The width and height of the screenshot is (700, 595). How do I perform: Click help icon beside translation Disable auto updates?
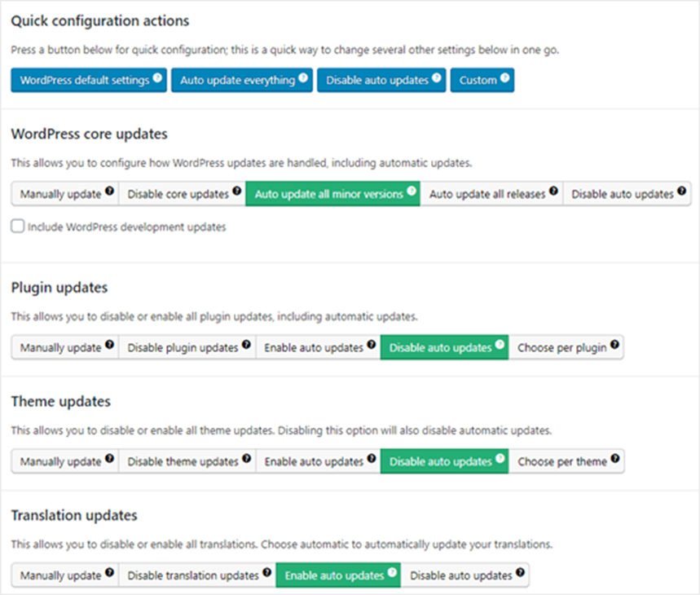pyautogui.click(x=520, y=572)
